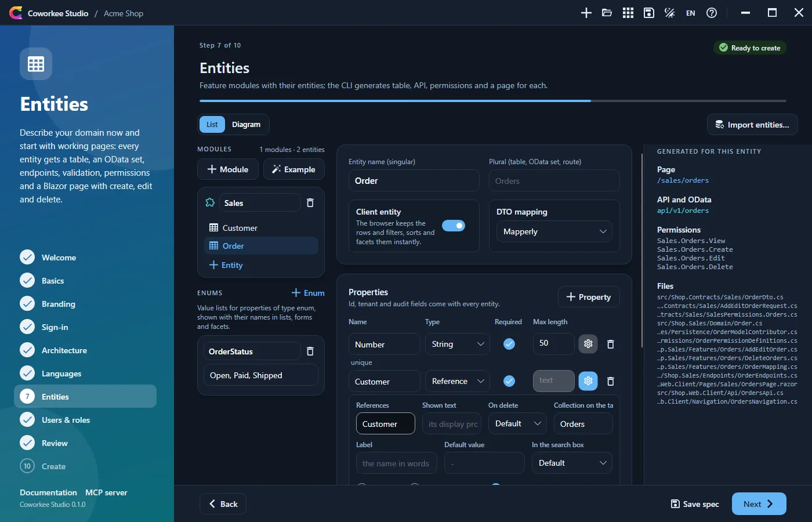Go to the Languages step
The height and width of the screenshot is (522, 812).
point(85,373)
